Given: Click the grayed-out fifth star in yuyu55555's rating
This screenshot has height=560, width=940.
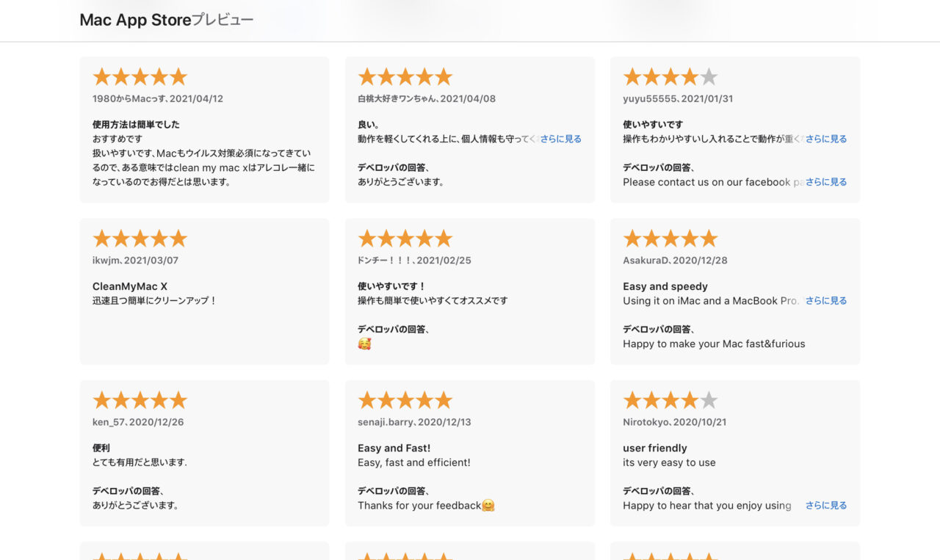Looking at the screenshot, I should pos(709,76).
